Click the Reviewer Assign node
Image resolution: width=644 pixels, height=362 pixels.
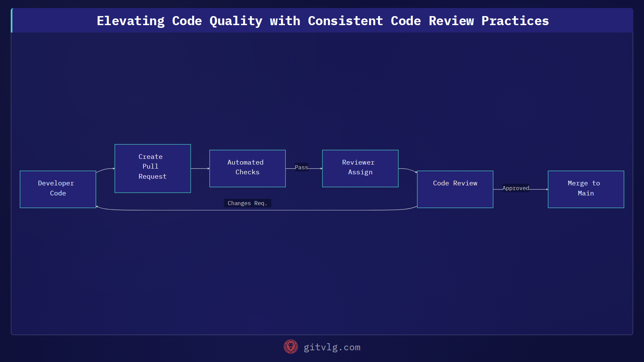360,169
